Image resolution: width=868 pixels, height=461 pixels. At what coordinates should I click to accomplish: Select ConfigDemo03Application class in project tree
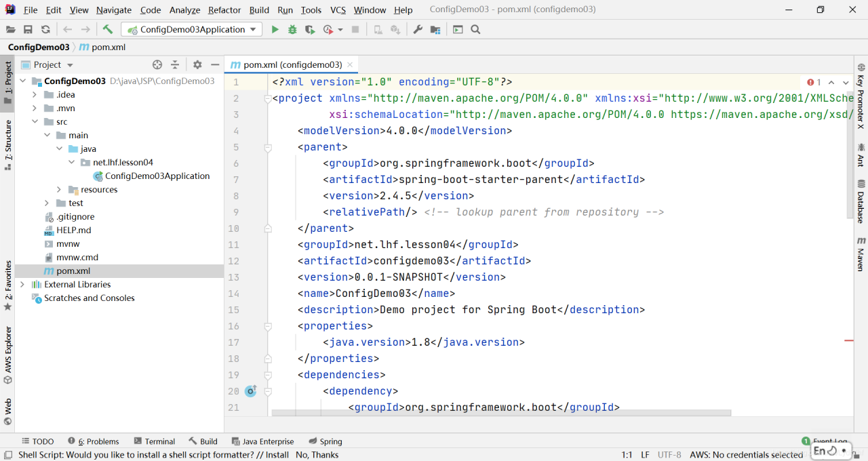pyautogui.click(x=157, y=176)
